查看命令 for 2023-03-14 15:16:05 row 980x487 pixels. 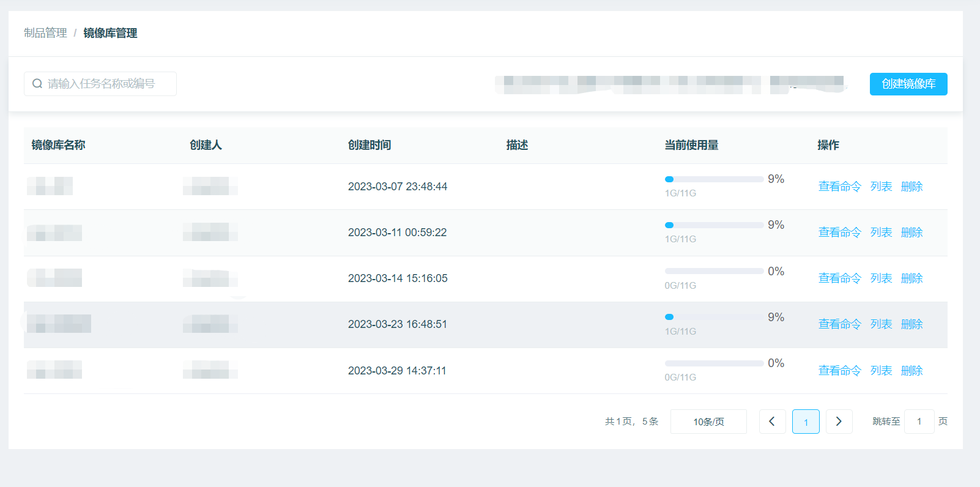coord(839,278)
